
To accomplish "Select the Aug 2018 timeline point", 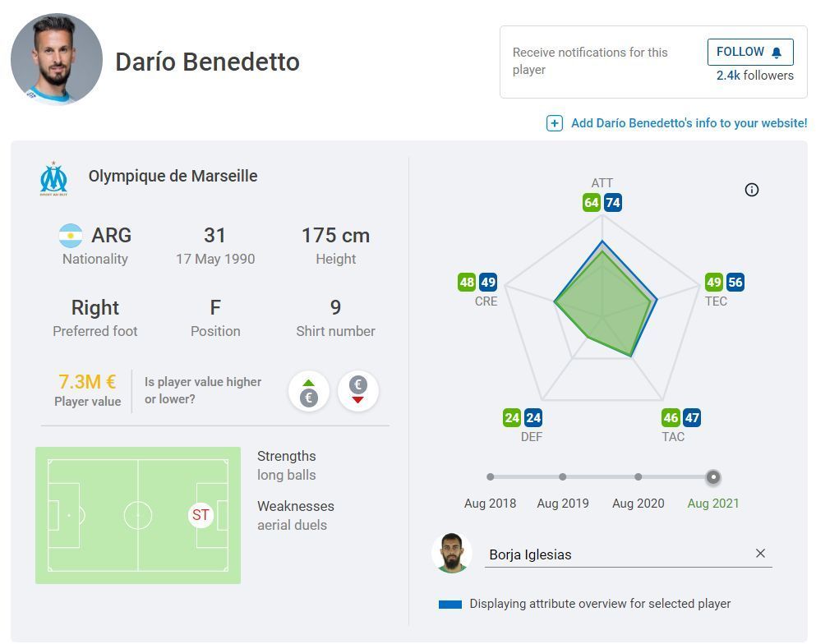I will point(491,476).
